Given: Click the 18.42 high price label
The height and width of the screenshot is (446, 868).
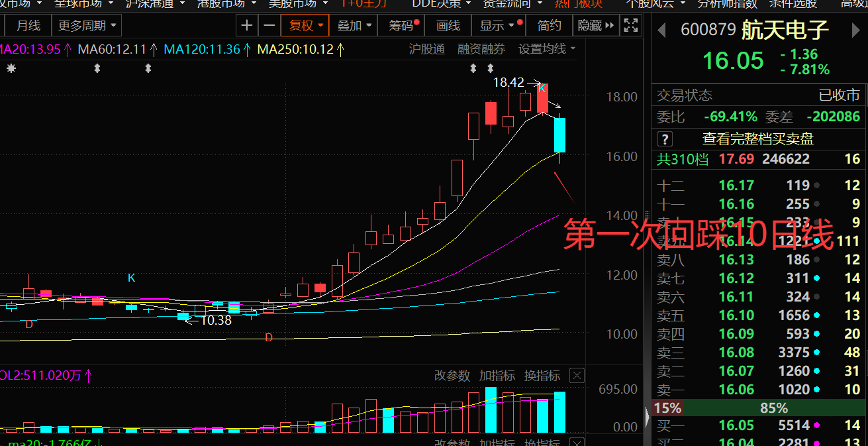Looking at the screenshot, I should (x=508, y=83).
